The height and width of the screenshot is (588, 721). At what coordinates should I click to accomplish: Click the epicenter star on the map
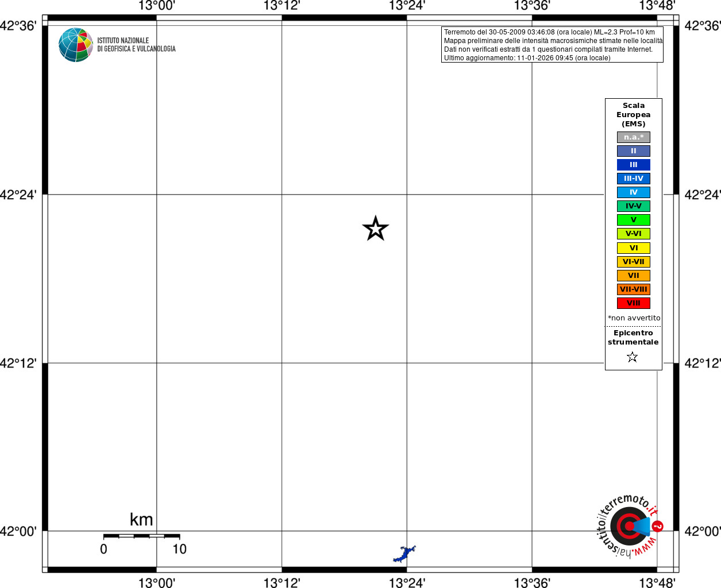click(376, 229)
